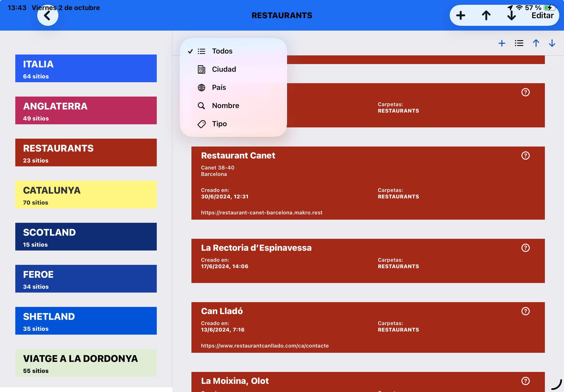Open the ITALIA folder
This screenshot has width=564, height=392.
[86, 68]
